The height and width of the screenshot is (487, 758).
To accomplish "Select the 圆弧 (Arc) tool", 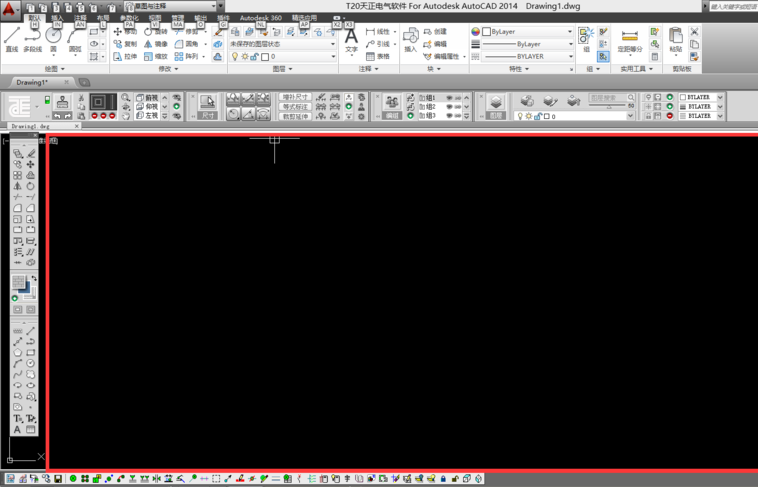I will [75, 39].
